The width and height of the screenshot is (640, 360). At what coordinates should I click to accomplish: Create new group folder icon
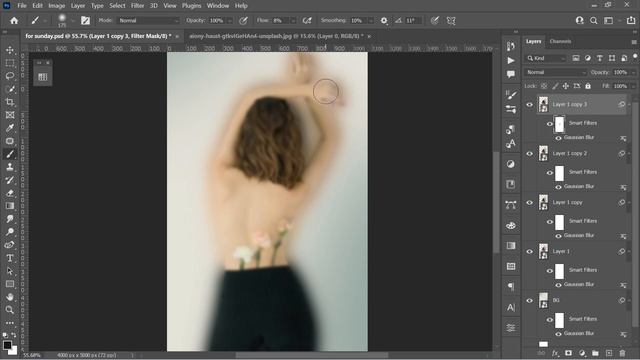pos(595,353)
